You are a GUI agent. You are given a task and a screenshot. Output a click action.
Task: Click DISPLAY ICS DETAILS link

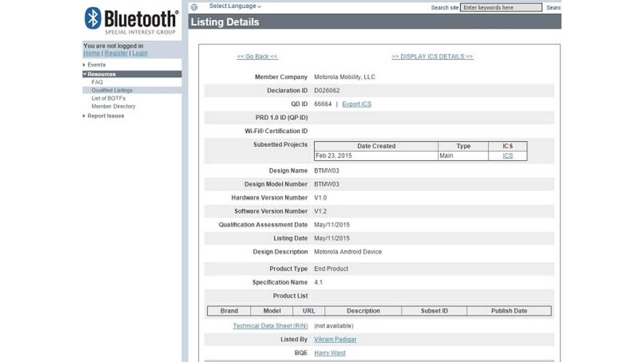(432, 57)
